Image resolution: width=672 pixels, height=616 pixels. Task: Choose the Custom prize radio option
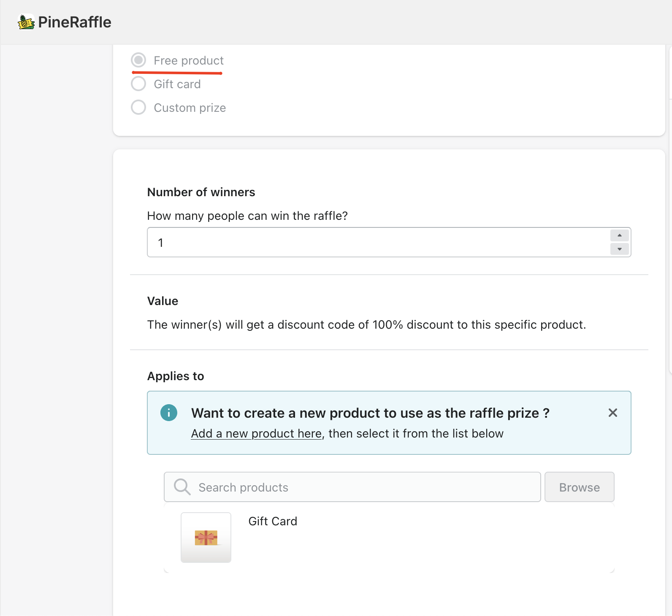point(138,108)
